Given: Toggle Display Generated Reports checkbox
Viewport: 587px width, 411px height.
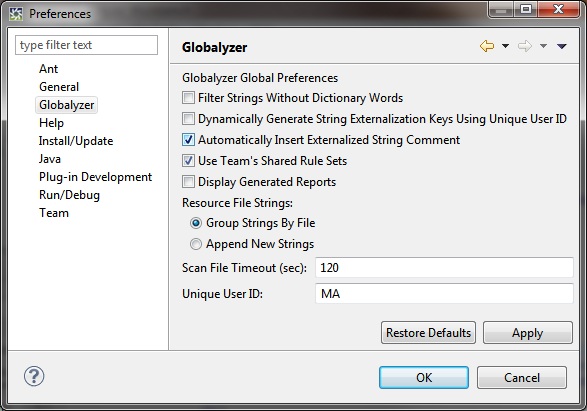Looking at the screenshot, I should [x=188, y=182].
